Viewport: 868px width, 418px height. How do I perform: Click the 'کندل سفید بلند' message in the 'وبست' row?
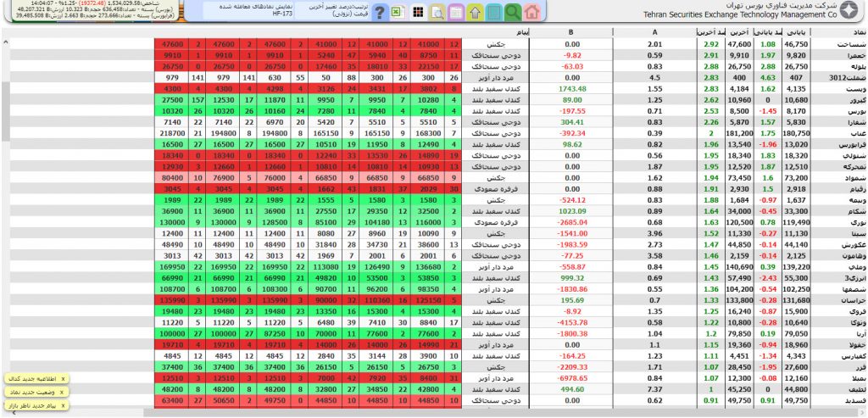tap(495, 88)
